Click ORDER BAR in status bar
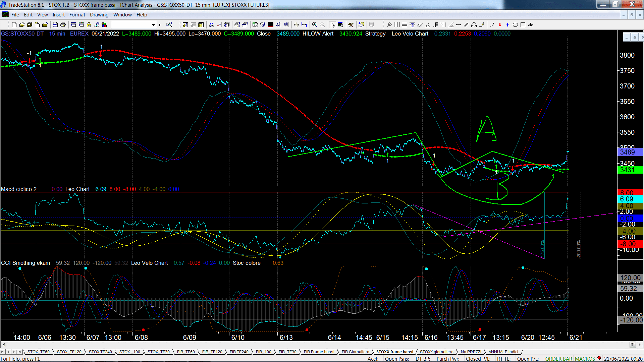 click(x=559, y=359)
